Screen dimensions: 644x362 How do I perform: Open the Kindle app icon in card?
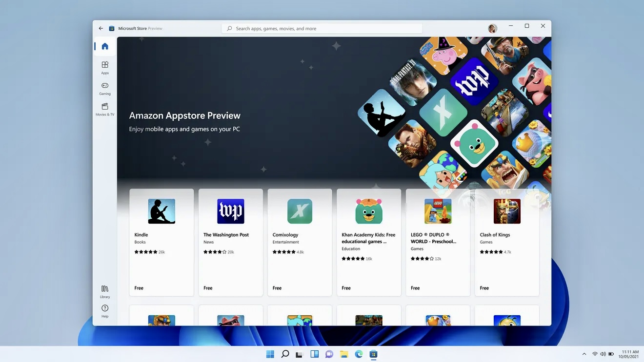161,211
